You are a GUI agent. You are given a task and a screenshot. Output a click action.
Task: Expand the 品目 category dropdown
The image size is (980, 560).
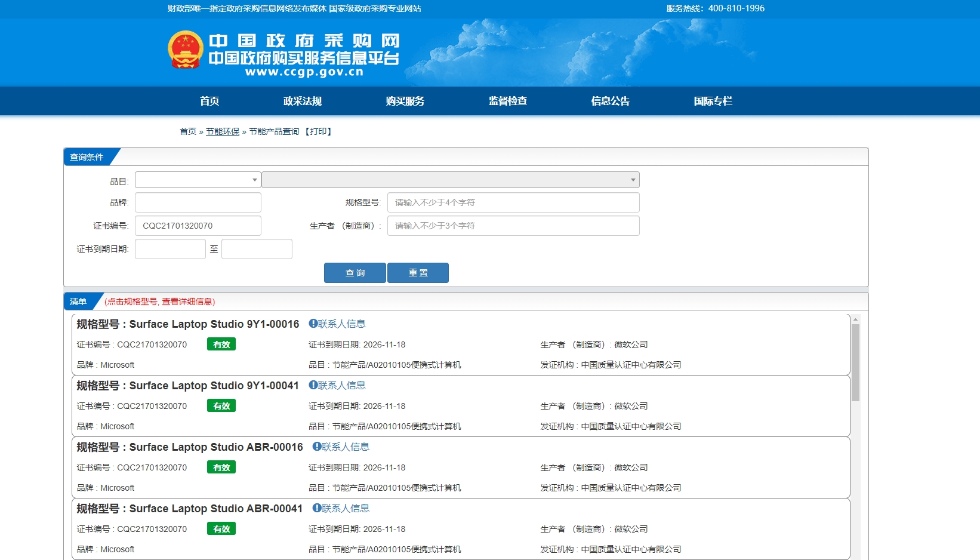click(x=198, y=180)
